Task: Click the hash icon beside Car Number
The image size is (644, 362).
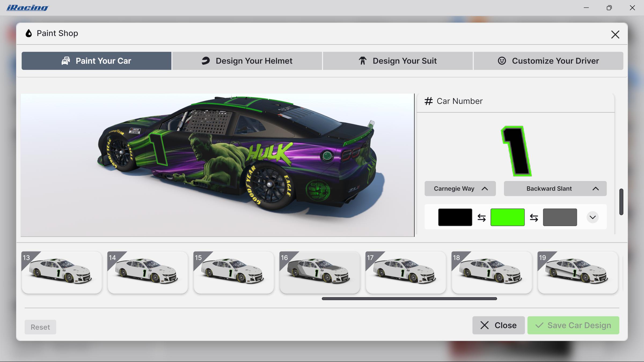Action: [x=429, y=101]
